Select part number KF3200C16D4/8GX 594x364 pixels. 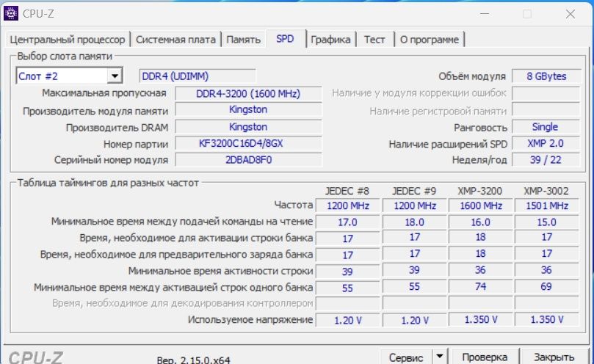(248, 144)
